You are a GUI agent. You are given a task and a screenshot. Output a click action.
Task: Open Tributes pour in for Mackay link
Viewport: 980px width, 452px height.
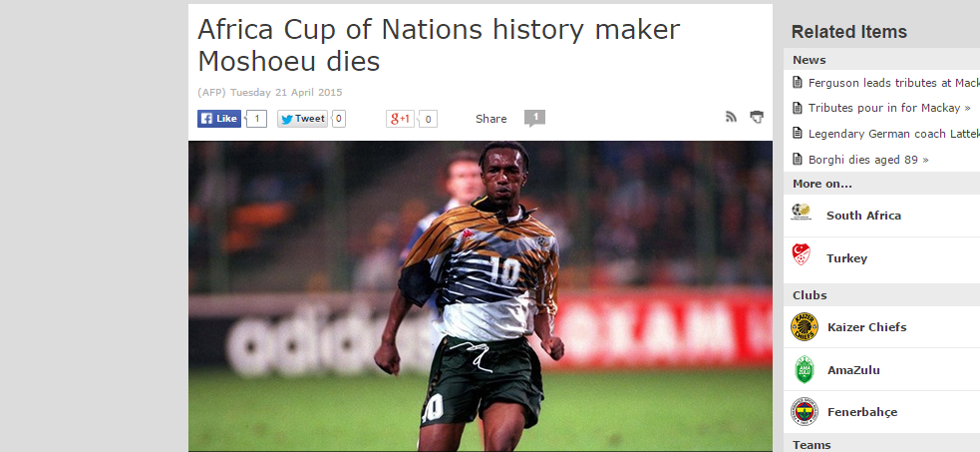coord(889,108)
